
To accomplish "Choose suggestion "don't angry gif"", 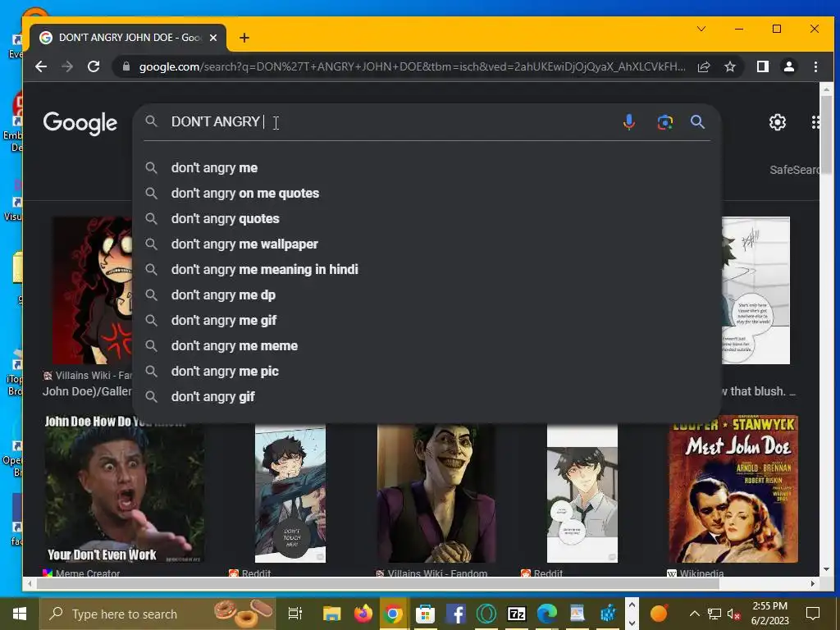I will tap(427, 397).
